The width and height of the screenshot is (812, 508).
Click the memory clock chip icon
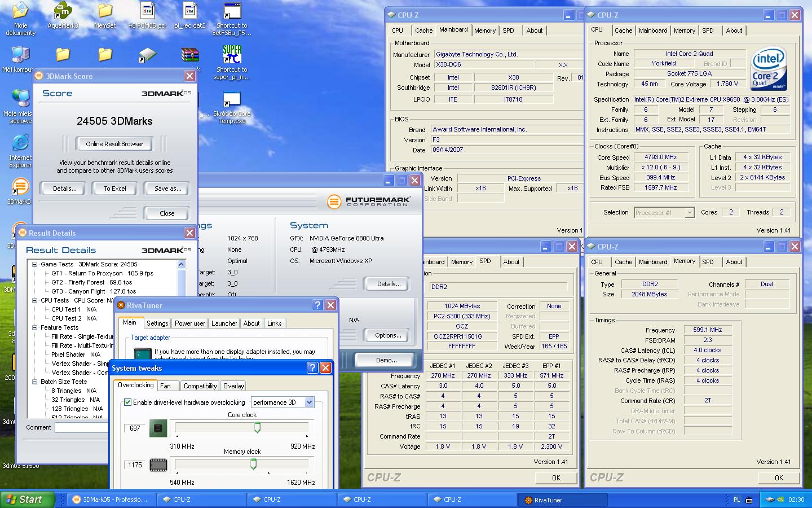[158, 465]
